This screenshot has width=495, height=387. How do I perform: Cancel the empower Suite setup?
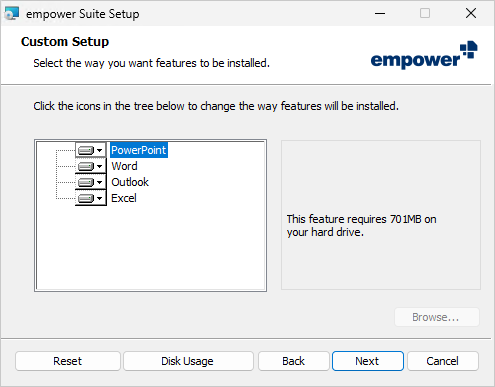pos(443,361)
